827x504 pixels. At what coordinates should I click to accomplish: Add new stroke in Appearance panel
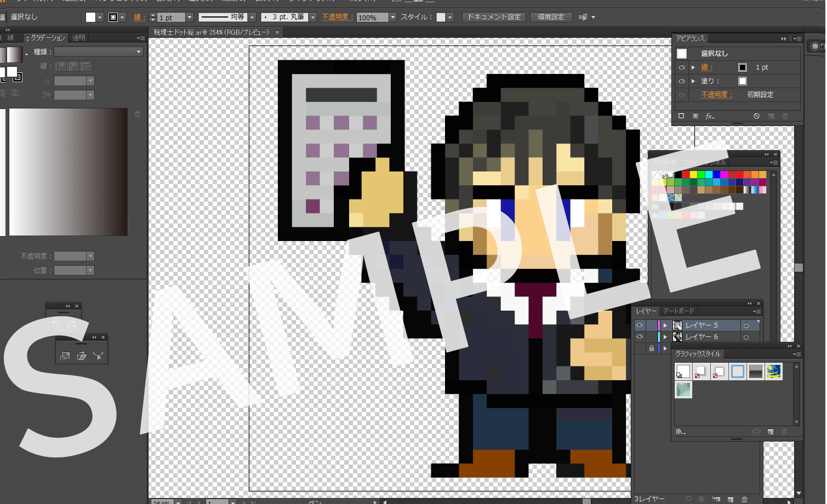(x=681, y=116)
